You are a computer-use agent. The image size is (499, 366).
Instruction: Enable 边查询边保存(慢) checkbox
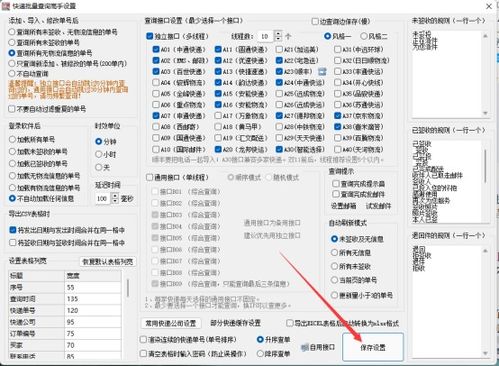click(315, 21)
